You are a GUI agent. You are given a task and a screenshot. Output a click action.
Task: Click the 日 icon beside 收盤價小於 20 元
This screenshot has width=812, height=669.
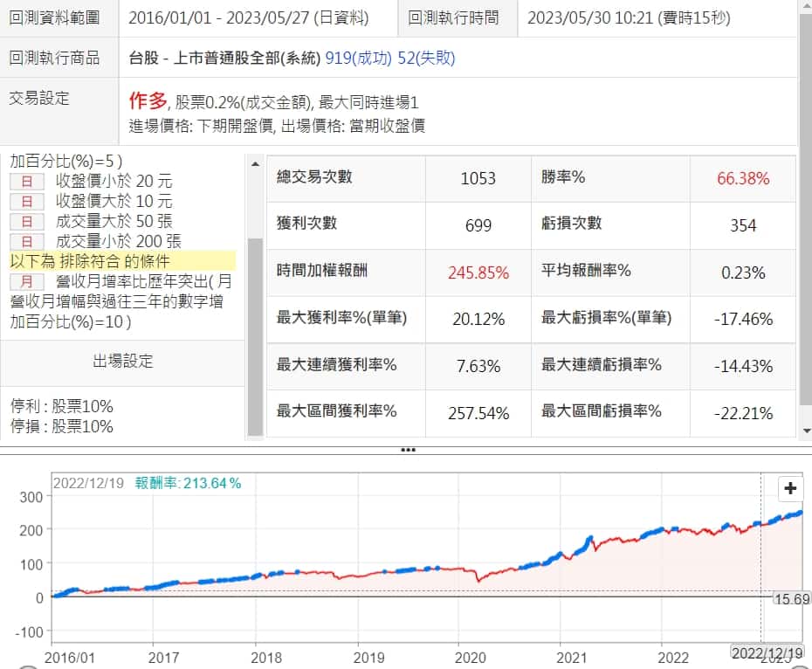click(27, 182)
